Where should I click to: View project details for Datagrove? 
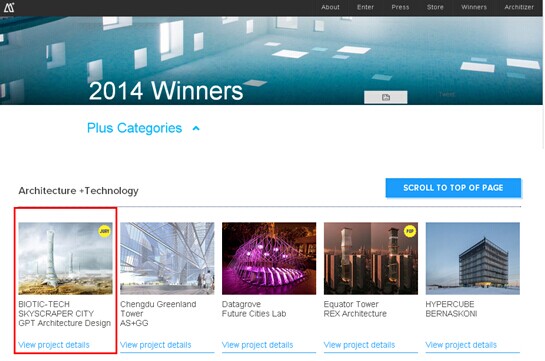pyautogui.click(x=258, y=345)
